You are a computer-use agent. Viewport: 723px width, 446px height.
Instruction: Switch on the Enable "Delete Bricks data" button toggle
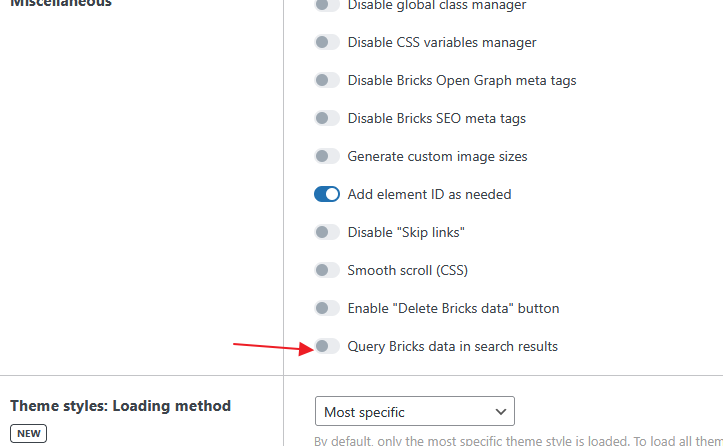pos(327,308)
